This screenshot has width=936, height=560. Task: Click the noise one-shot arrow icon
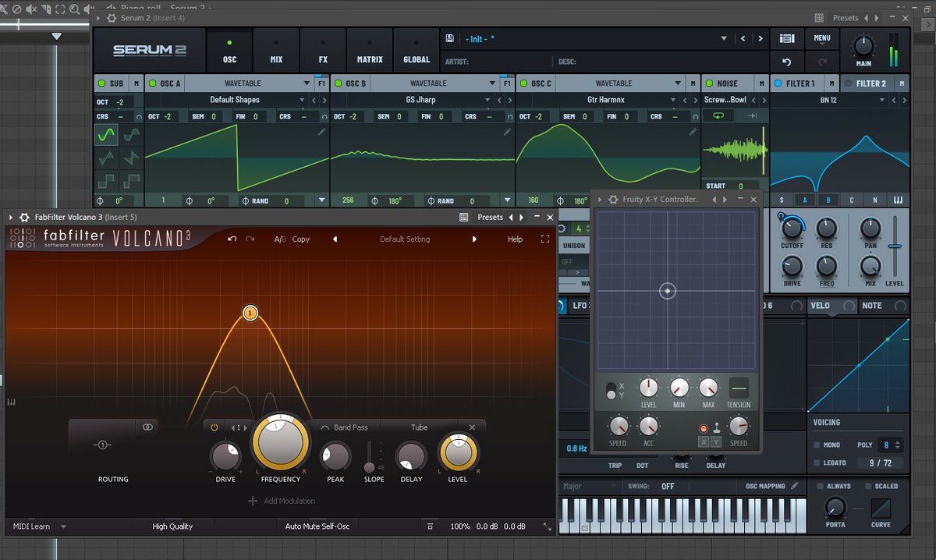752,115
